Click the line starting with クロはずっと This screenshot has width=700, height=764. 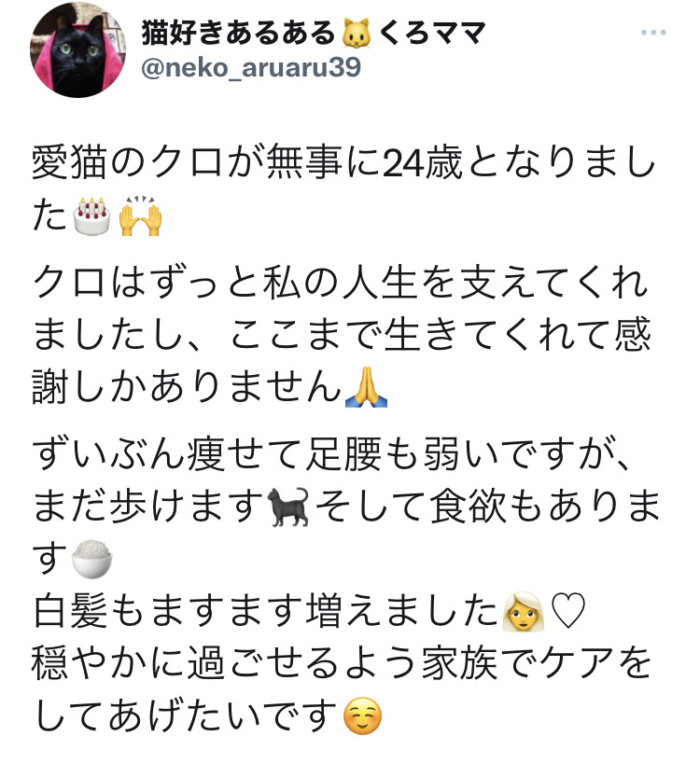tap(341, 284)
